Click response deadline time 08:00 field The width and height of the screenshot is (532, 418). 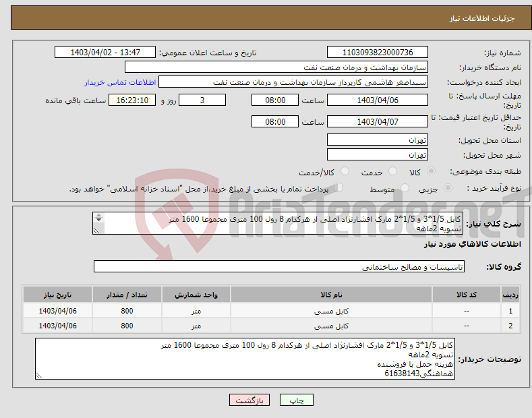coord(275,100)
